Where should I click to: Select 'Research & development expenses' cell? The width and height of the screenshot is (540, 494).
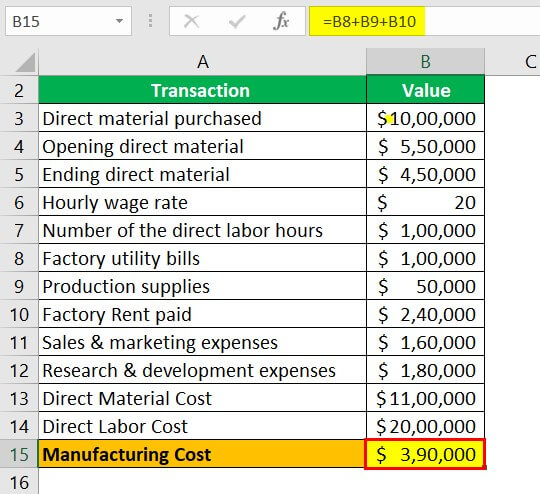(x=202, y=370)
